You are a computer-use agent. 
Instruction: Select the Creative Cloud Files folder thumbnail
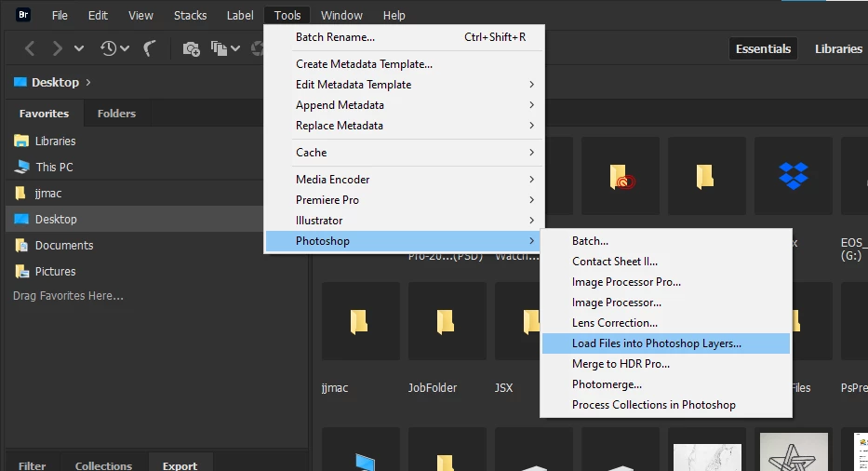pyautogui.click(x=620, y=176)
